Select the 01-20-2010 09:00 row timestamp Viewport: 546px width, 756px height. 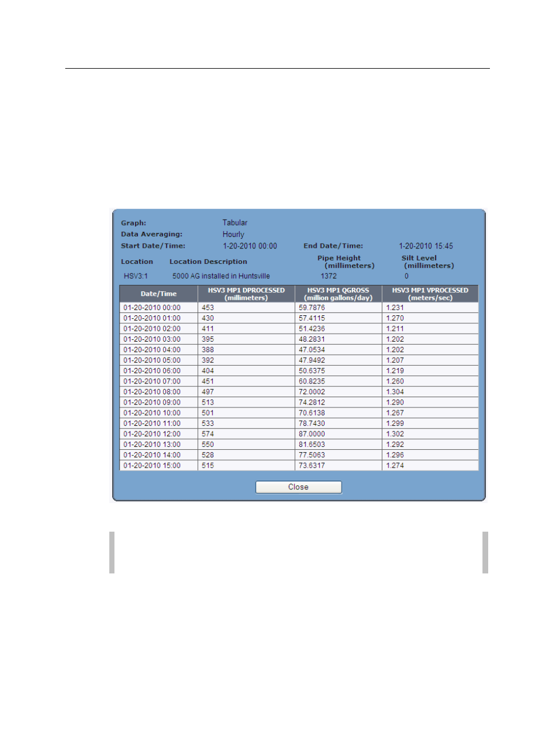coord(152,402)
